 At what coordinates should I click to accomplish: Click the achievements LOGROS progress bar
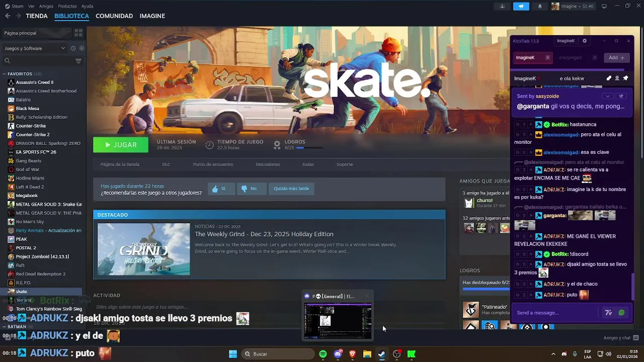(x=309, y=148)
